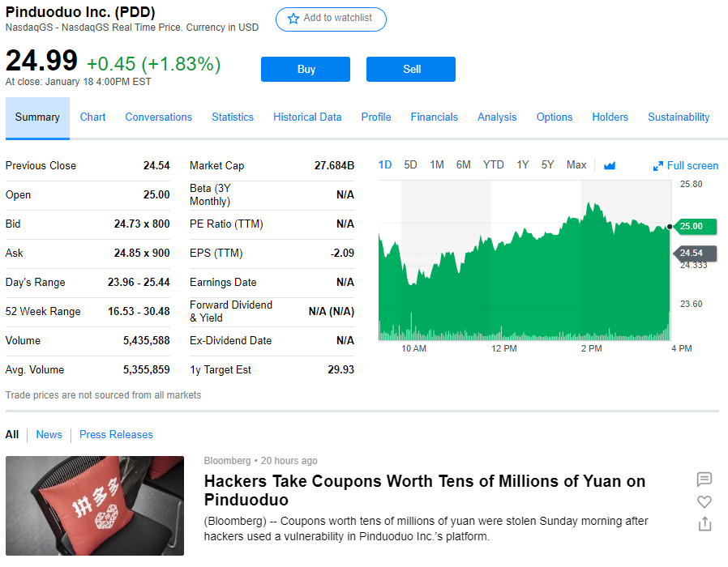This screenshot has height=567, width=728.
Task: Like the Bloomberg article with the heart icon
Action: tap(704, 501)
